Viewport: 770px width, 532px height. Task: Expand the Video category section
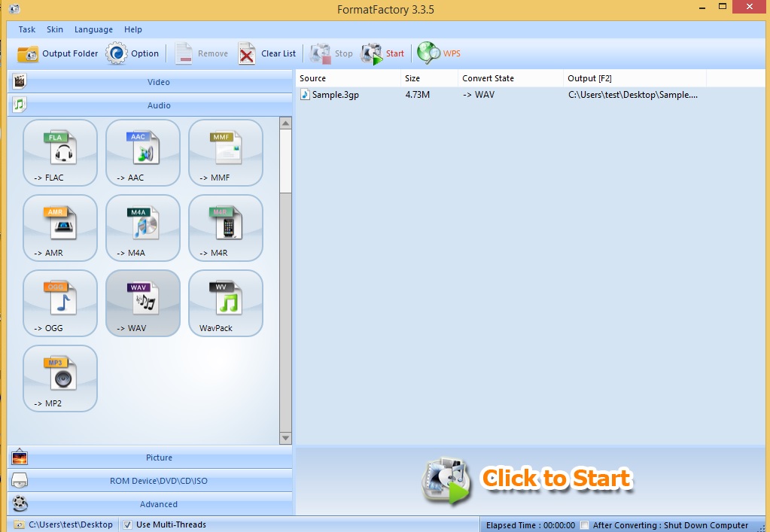point(151,81)
